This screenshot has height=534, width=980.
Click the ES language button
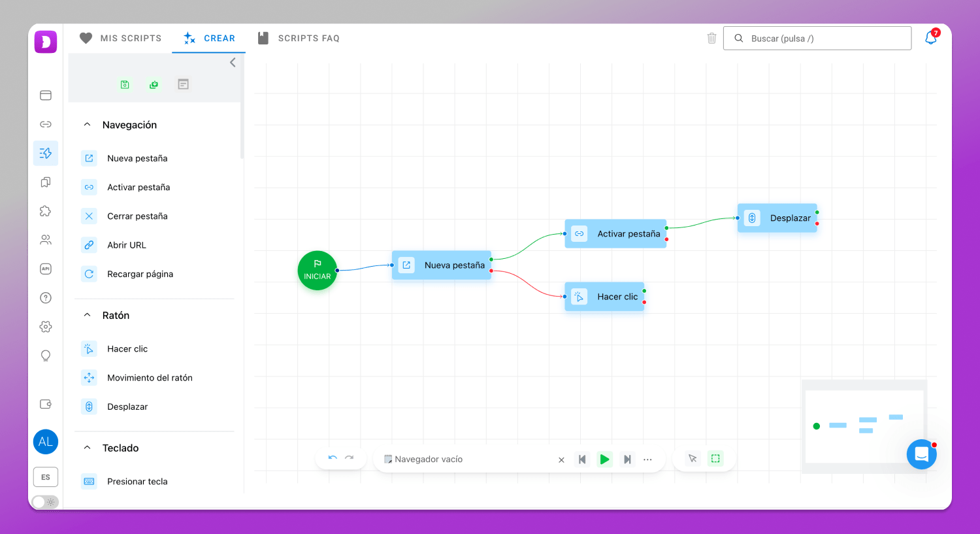pyautogui.click(x=46, y=477)
